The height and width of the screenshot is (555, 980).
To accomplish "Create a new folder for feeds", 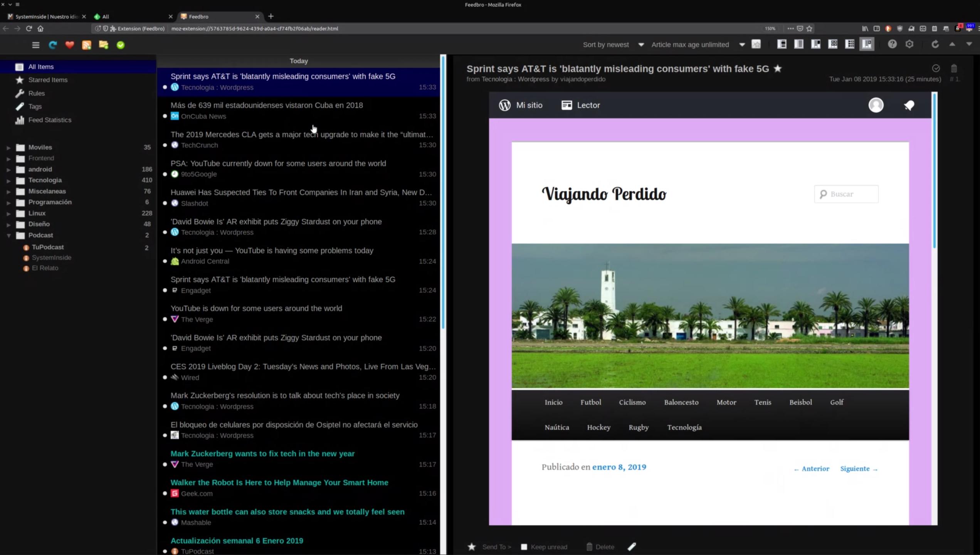I will [103, 45].
